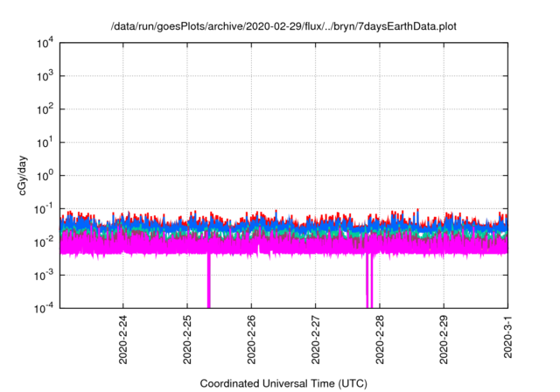
Task: Click the plot title file path text
Action: (283, 26)
